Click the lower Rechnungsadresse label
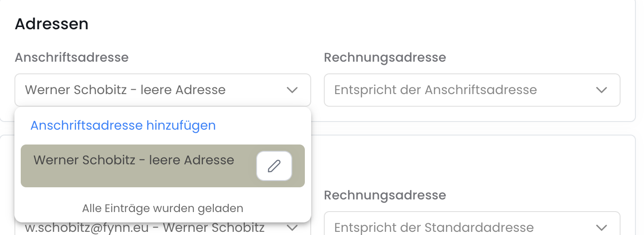The width and height of the screenshot is (644, 235). click(x=385, y=195)
